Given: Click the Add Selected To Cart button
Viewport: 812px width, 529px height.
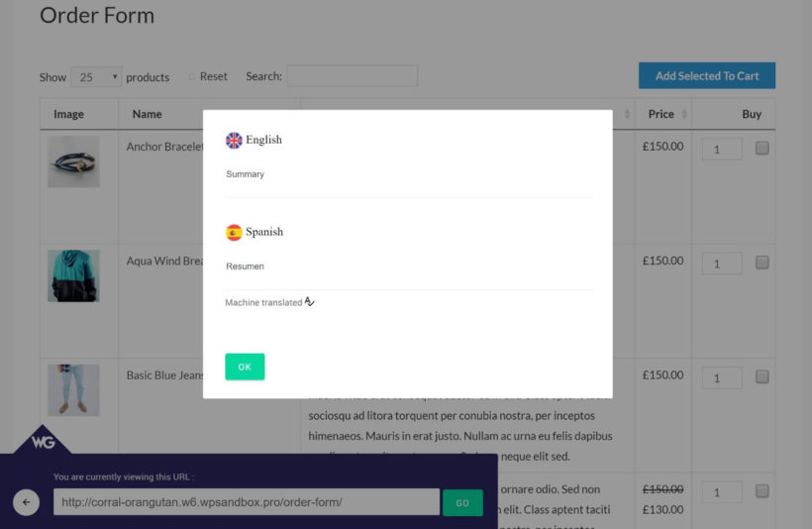Looking at the screenshot, I should [706, 76].
